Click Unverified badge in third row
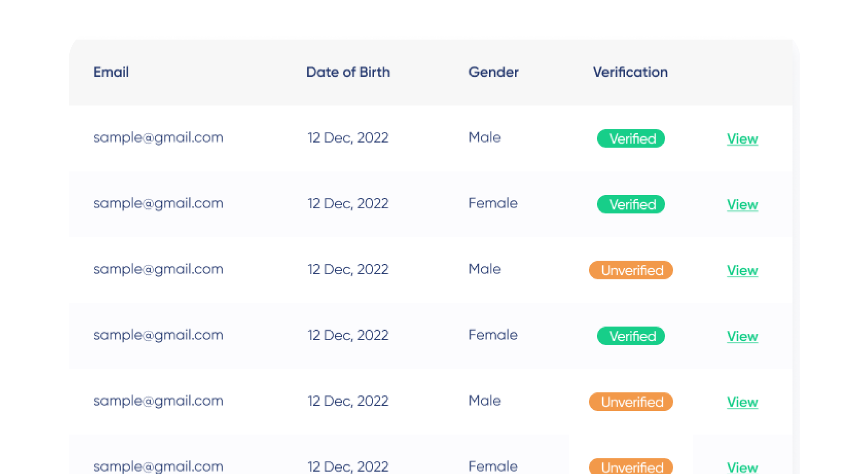868x474 pixels. click(631, 270)
